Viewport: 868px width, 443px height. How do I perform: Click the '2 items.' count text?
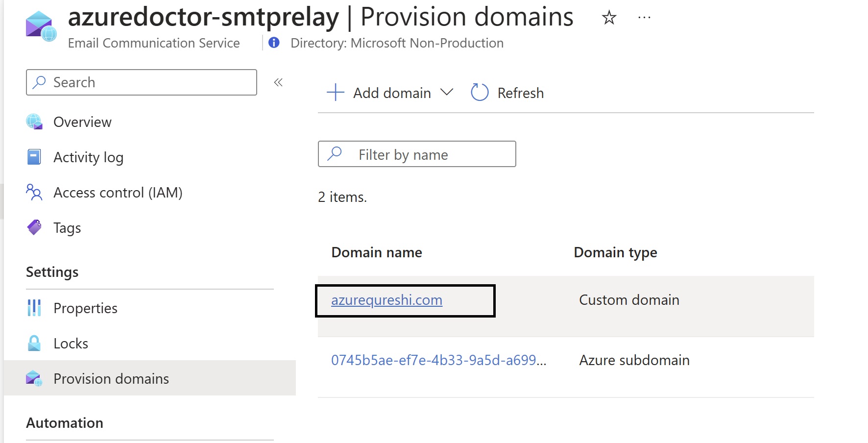coord(342,197)
